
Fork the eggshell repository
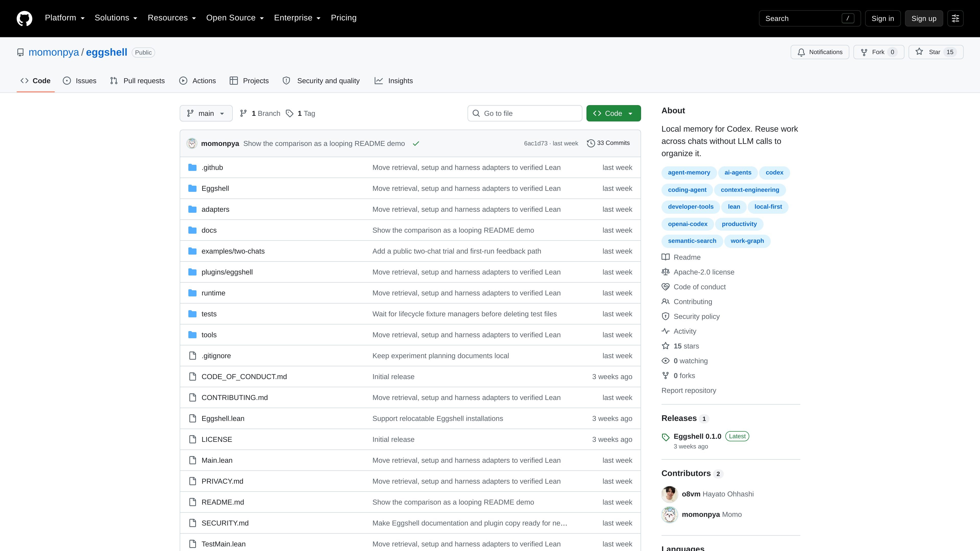(878, 52)
